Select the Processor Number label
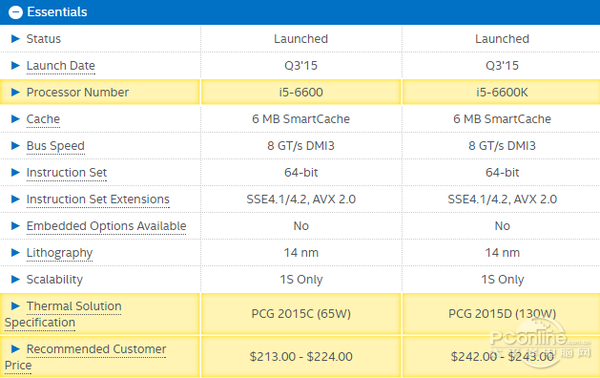The height and width of the screenshot is (378, 600). point(77,92)
